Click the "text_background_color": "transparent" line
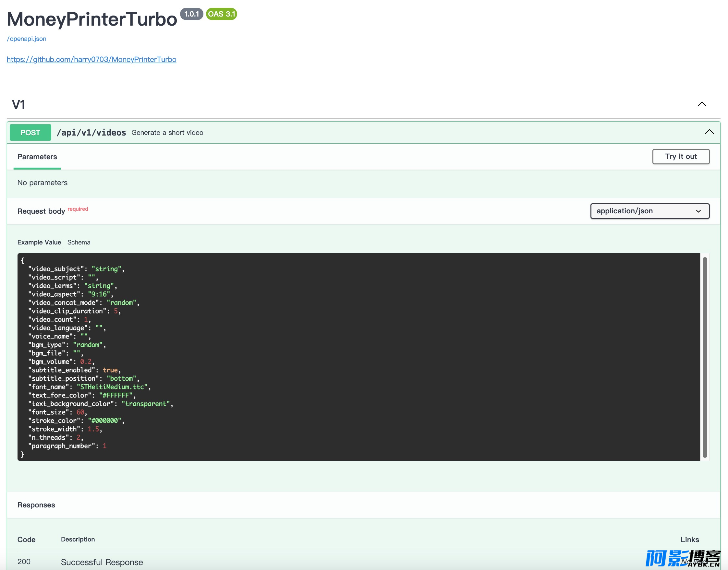The height and width of the screenshot is (570, 728). 101,404
